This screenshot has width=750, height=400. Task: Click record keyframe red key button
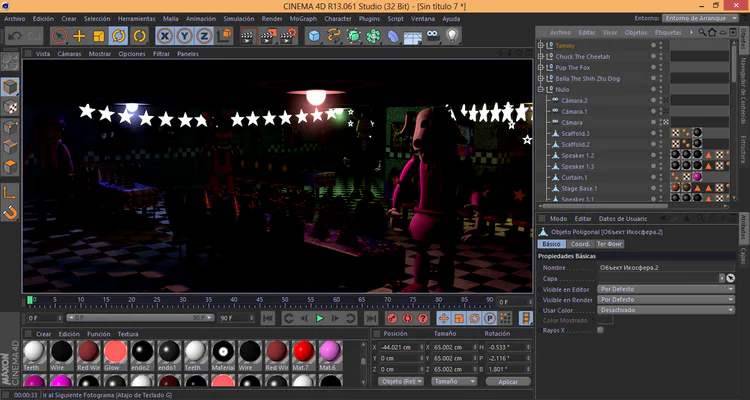pos(392,318)
